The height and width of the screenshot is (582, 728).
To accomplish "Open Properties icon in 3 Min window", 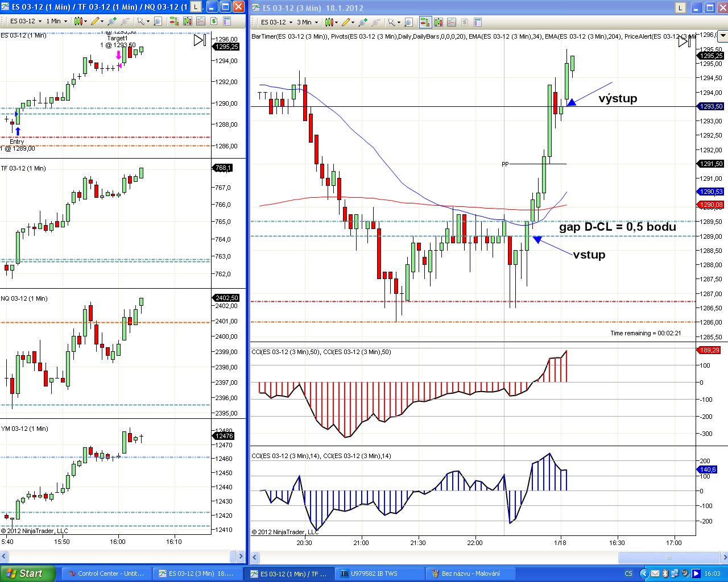I will tap(478, 22).
